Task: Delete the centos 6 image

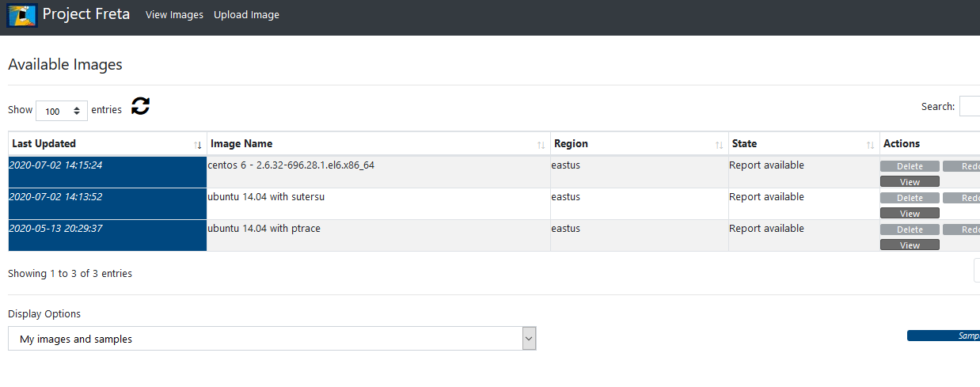Action: coord(910,166)
